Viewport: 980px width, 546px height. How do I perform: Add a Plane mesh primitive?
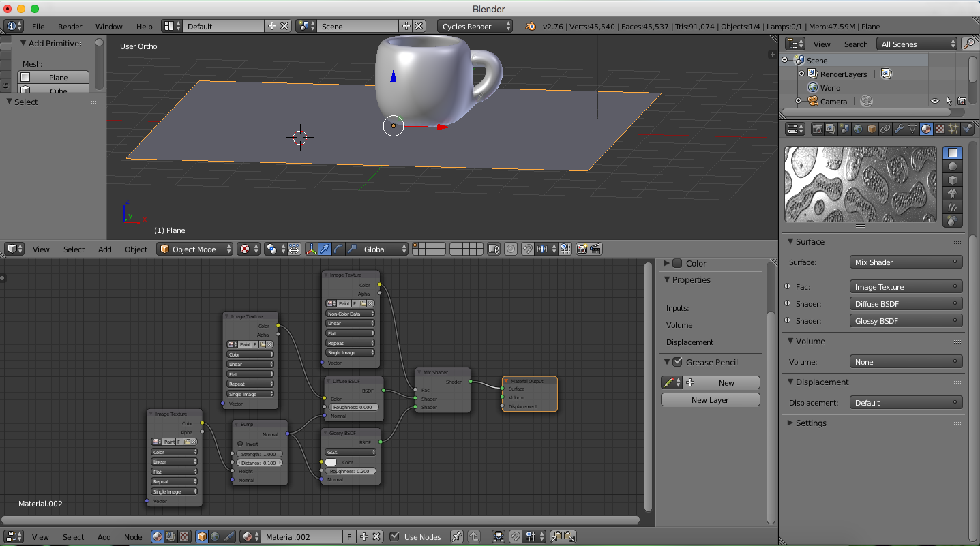[53, 77]
